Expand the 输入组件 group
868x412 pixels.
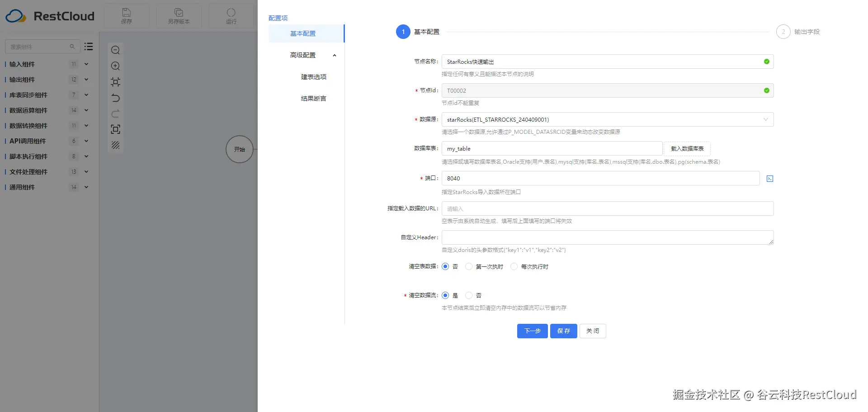pos(86,64)
